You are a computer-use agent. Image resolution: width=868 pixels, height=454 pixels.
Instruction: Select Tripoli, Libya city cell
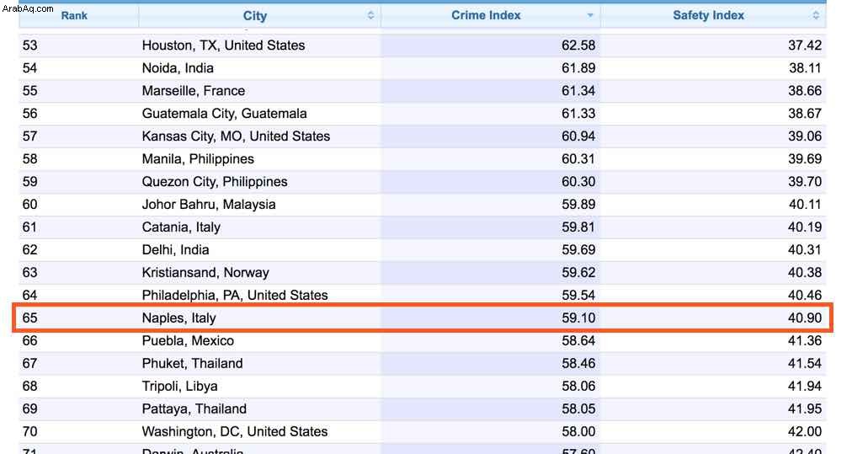point(179,386)
